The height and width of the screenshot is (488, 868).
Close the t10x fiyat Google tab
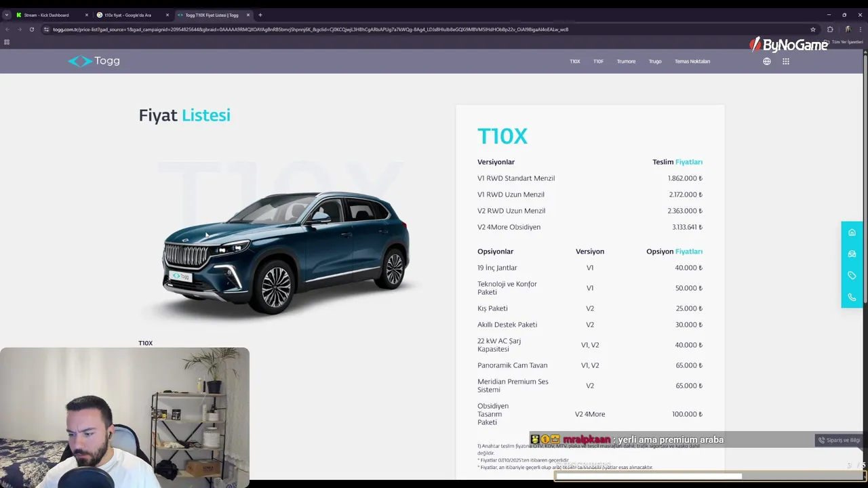pyautogui.click(x=167, y=15)
